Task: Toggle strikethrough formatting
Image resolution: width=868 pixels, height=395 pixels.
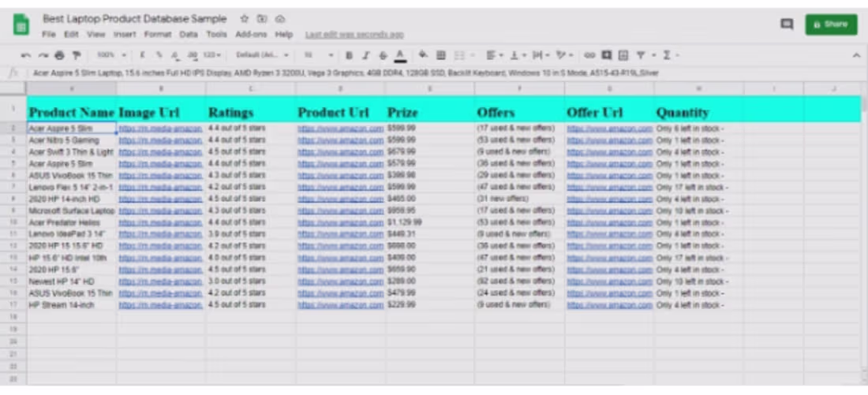Action: pos(383,55)
